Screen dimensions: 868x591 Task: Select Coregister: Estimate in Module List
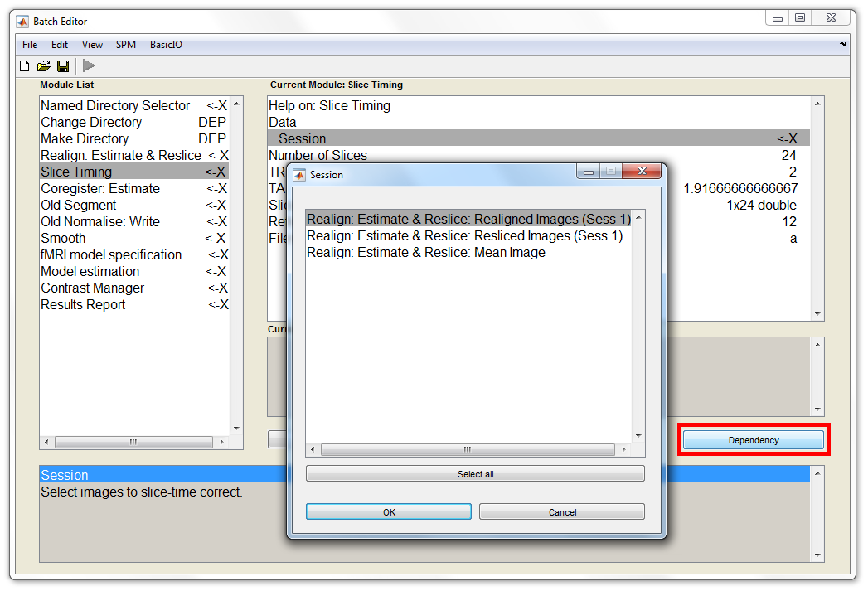(100, 189)
